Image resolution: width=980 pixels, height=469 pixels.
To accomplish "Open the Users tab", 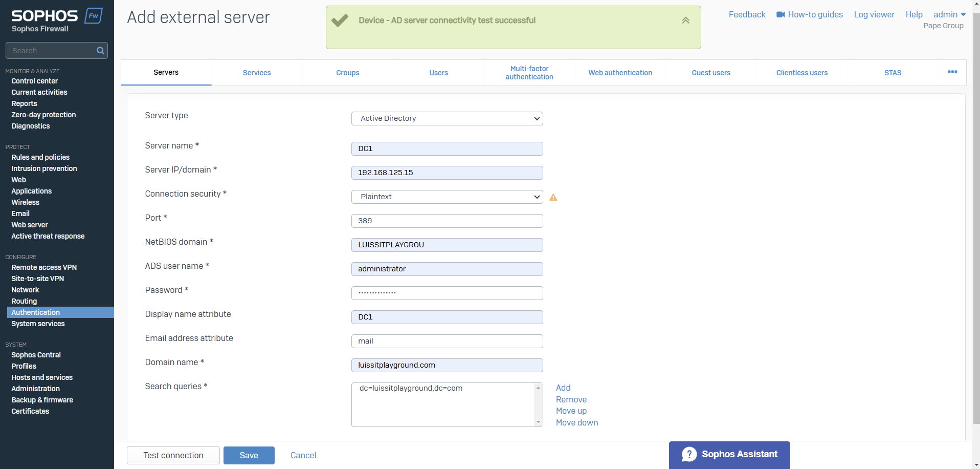I will [438, 73].
